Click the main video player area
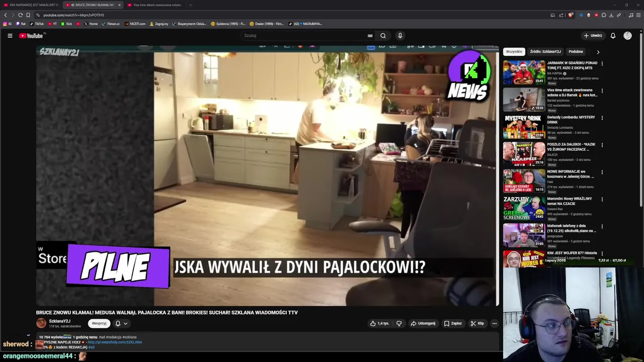This screenshot has height=362, width=644. [267, 176]
